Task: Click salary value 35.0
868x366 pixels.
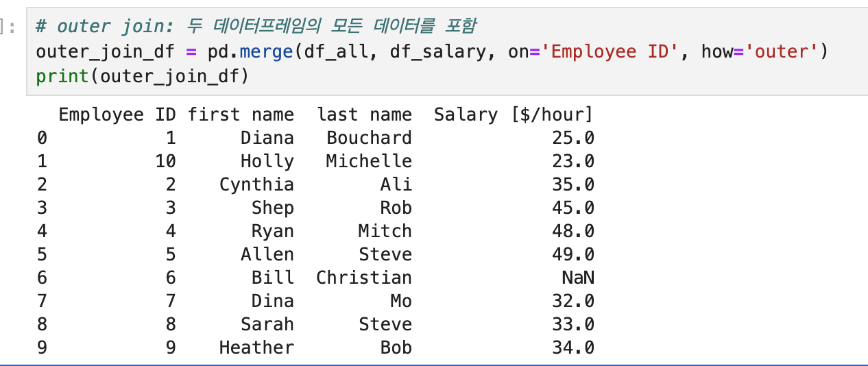Action: click(573, 184)
